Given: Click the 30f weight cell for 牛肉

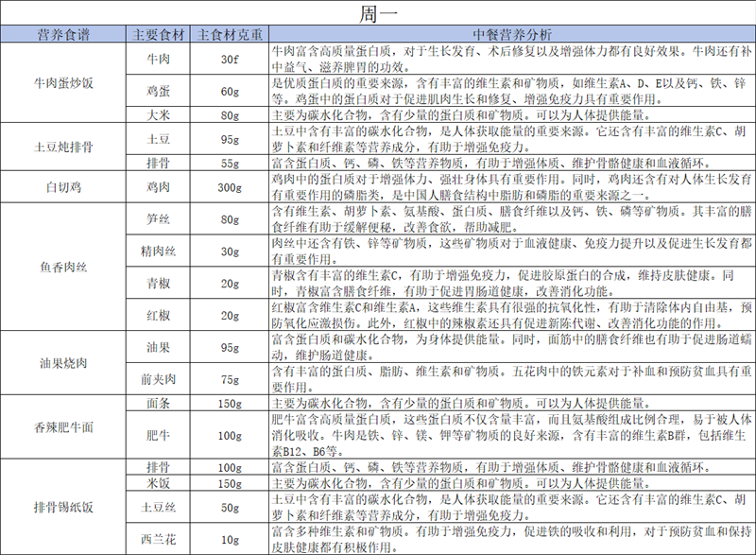Looking at the screenshot, I should point(230,59).
